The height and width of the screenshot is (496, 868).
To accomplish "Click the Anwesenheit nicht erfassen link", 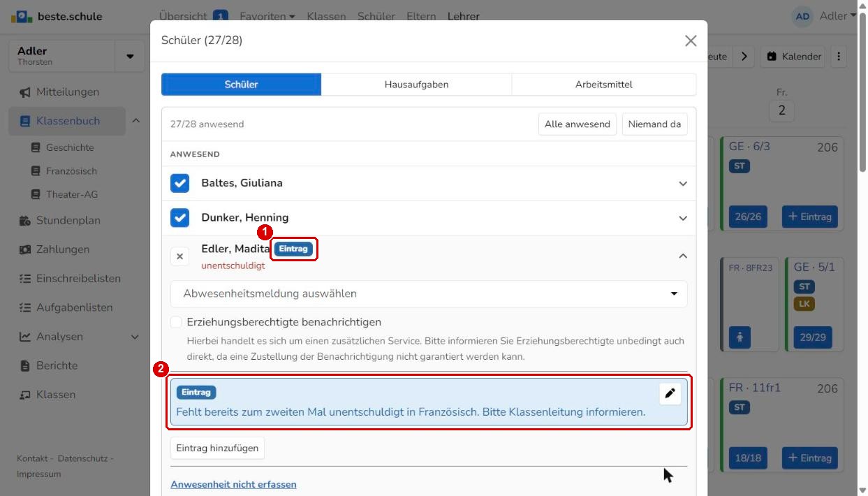I will pyautogui.click(x=233, y=484).
